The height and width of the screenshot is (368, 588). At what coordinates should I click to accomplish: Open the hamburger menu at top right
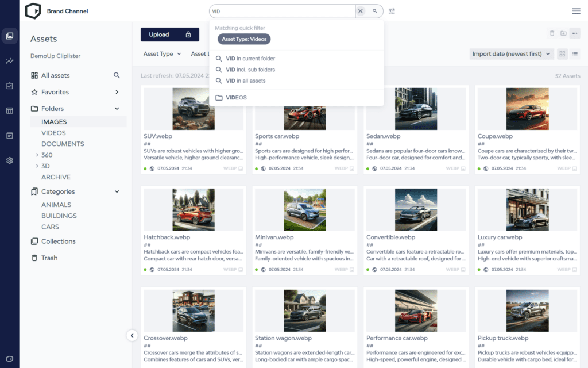[x=575, y=10]
